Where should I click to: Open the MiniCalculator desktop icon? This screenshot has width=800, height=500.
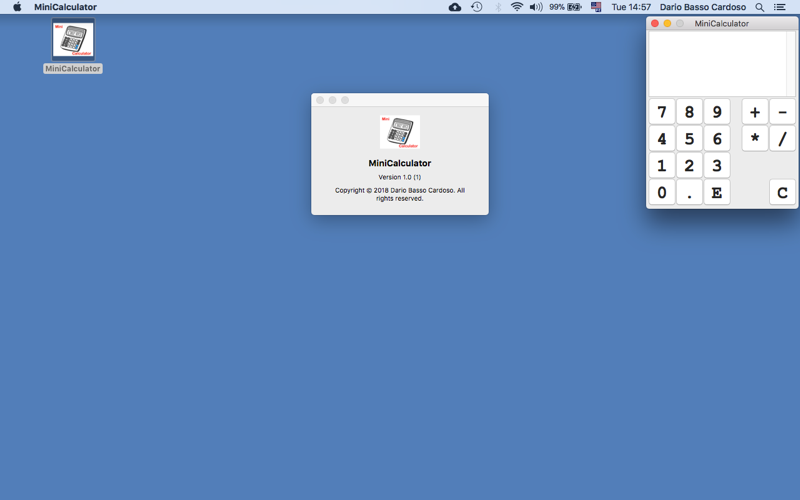pos(73,40)
